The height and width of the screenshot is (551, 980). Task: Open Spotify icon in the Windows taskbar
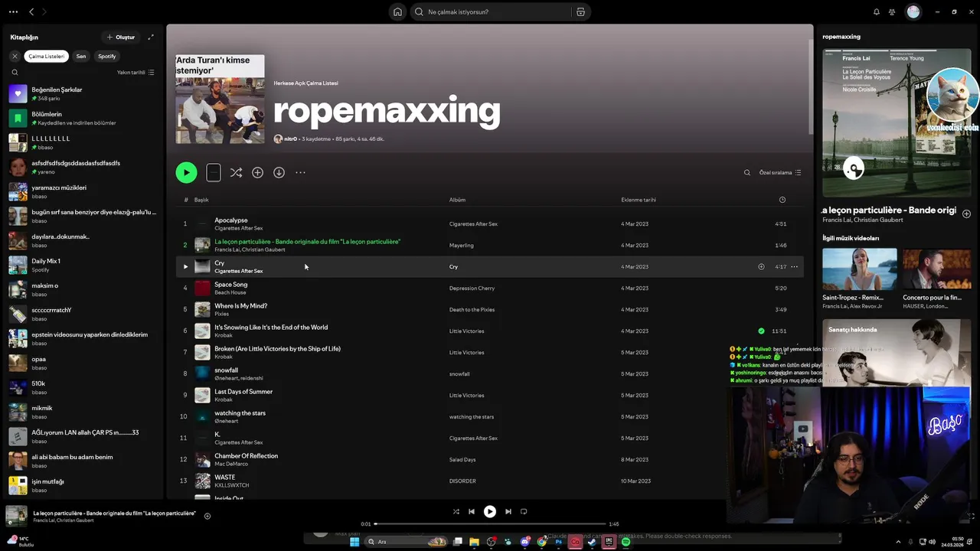[626, 542]
